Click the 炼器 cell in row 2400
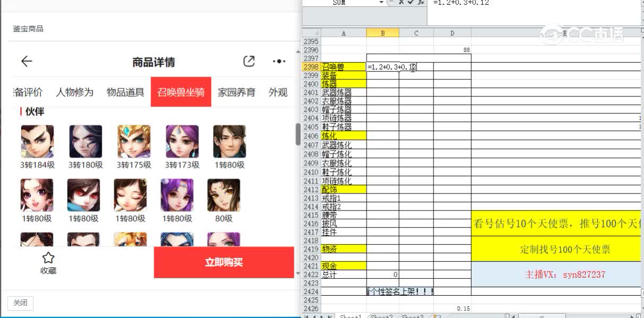The height and width of the screenshot is (318, 644). [x=344, y=84]
